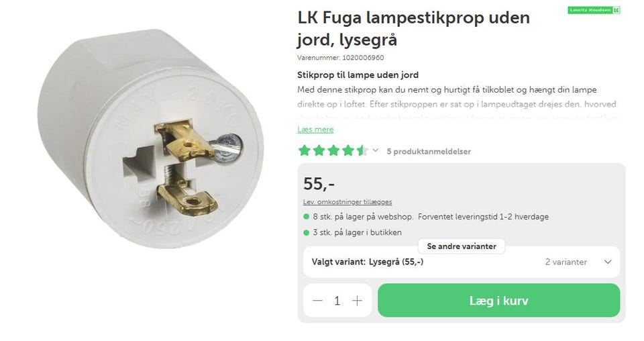This screenshot has width=644, height=341.
Task: Click the 2 varianter label
Action: pyautogui.click(x=566, y=262)
